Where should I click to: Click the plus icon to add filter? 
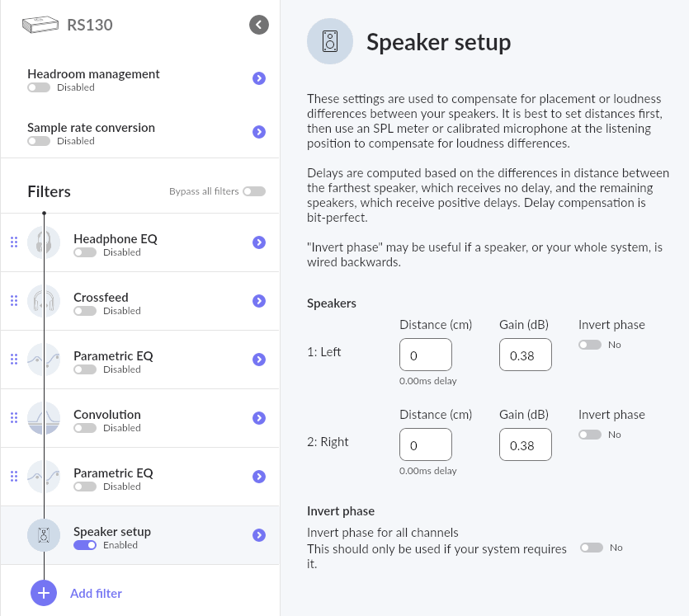point(44,593)
